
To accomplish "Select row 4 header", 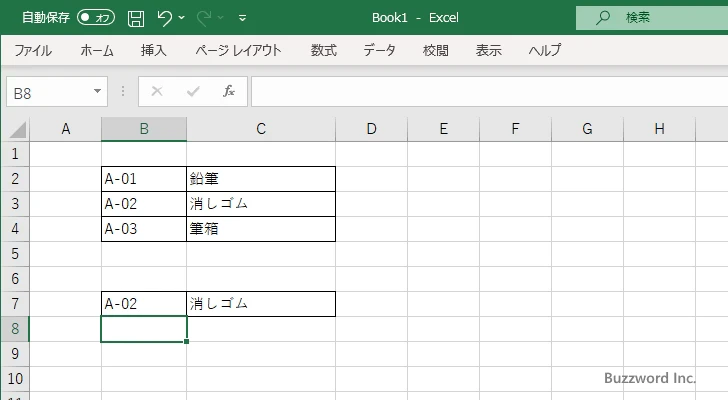I will (15, 229).
